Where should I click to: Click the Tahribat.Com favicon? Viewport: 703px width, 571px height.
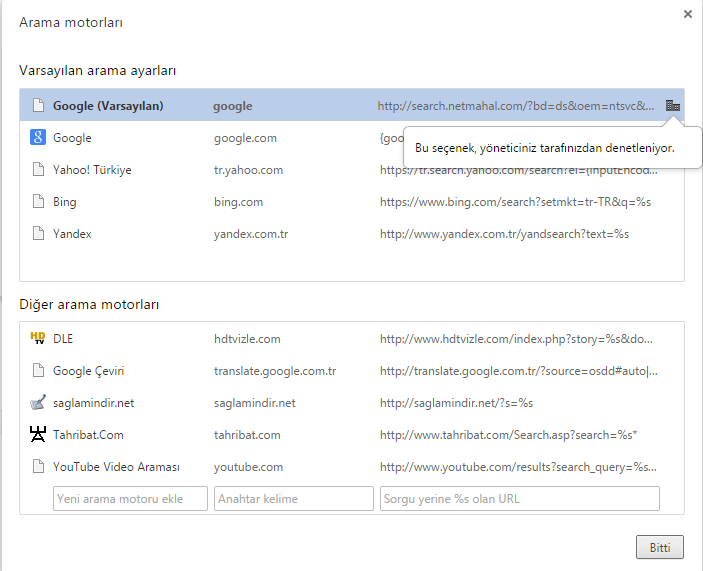[x=38, y=434]
